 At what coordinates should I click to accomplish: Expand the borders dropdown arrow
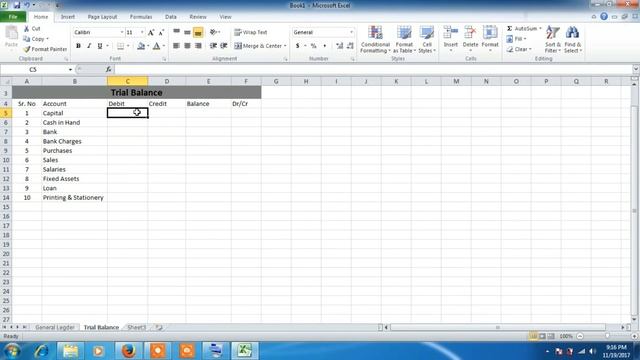(x=128, y=46)
